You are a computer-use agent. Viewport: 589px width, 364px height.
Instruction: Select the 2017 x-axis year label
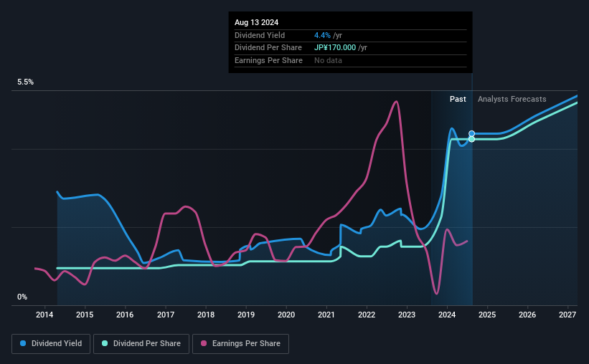pyautogui.click(x=166, y=315)
